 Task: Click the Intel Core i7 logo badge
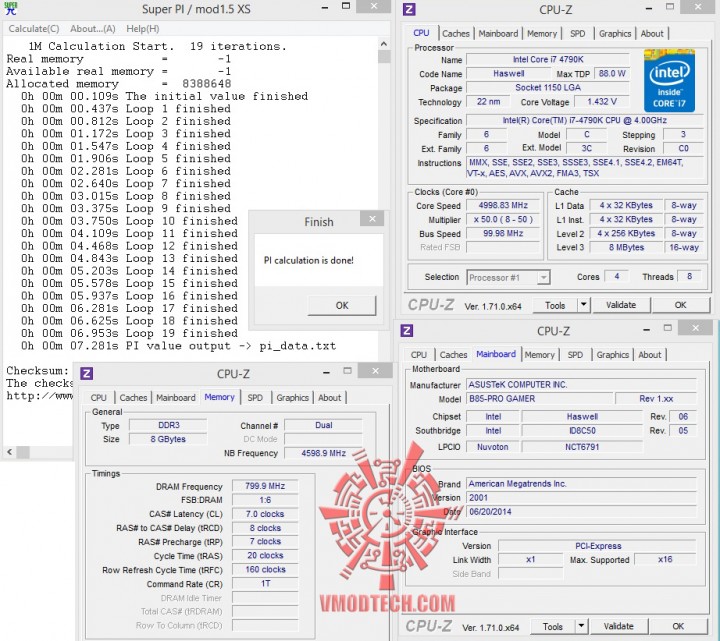coord(669,80)
